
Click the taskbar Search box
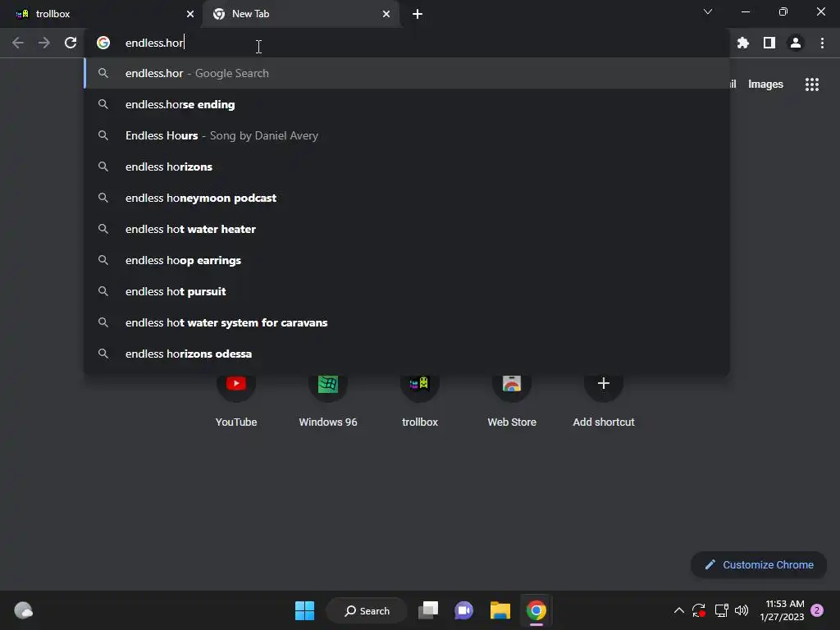tap(367, 610)
